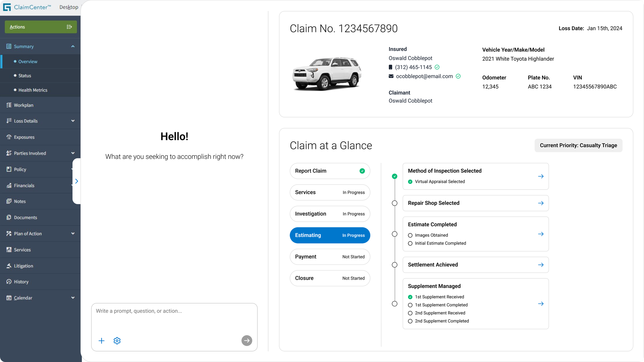
Task: Click the Services sidebar icon
Action: point(9,249)
